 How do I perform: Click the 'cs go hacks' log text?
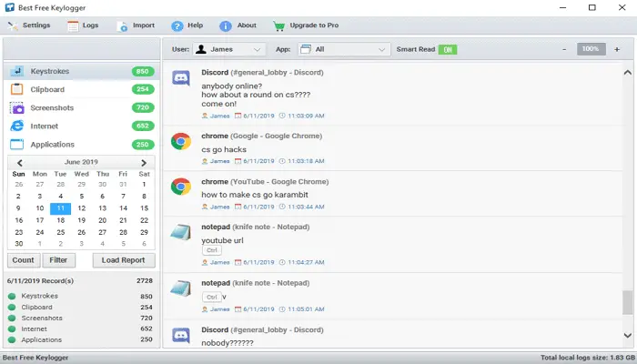(x=224, y=149)
